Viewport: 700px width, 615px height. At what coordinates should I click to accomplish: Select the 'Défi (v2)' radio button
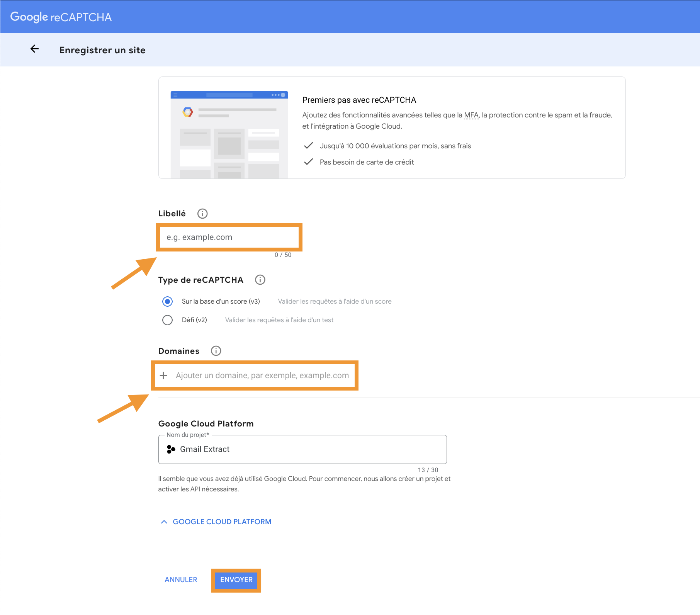tap(167, 320)
